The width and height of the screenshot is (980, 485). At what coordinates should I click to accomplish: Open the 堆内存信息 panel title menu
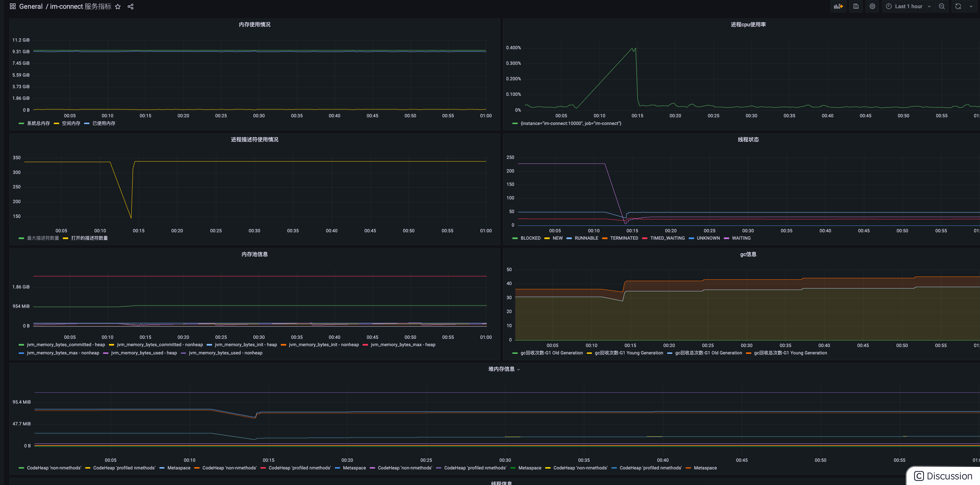(x=501, y=369)
